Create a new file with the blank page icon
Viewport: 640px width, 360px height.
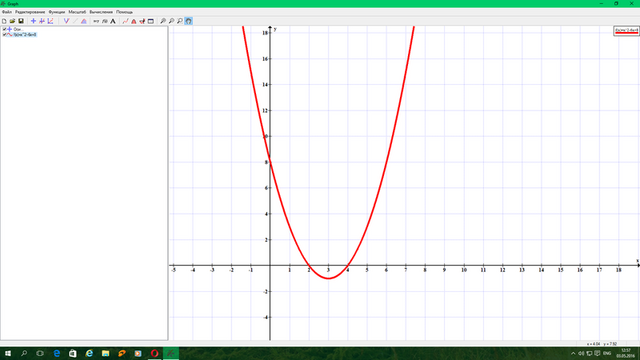4,21
